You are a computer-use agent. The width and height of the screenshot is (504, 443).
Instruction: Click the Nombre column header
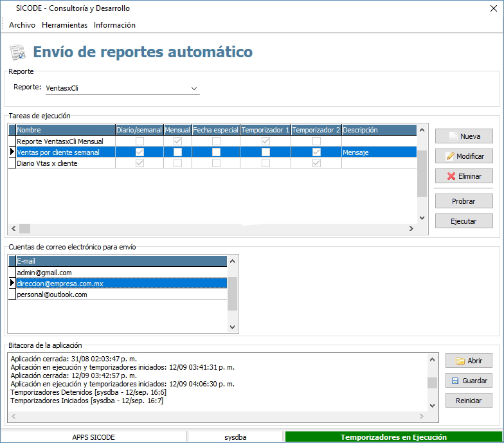pos(66,130)
